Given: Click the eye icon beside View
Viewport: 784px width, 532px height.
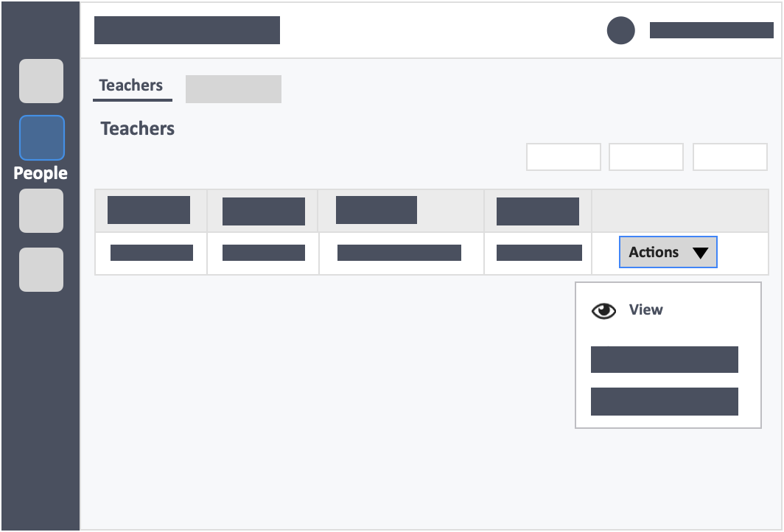Looking at the screenshot, I should (603, 310).
